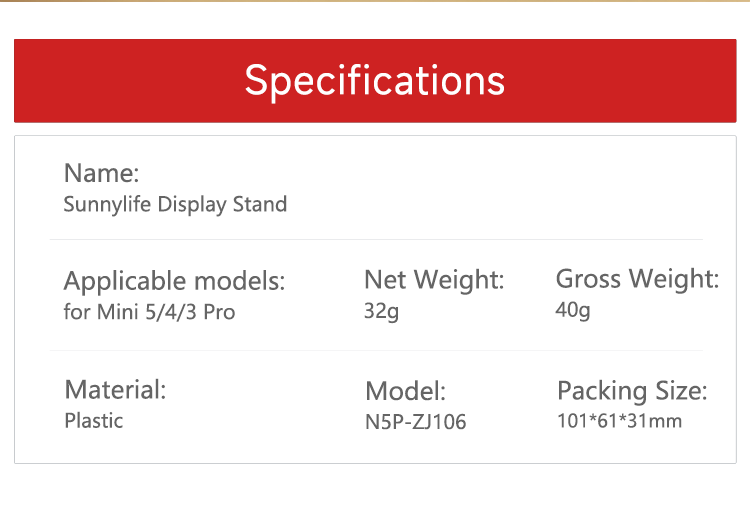
Task: Click the thin gold strip at the top
Action: pyautogui.click(x=375, y=1)
